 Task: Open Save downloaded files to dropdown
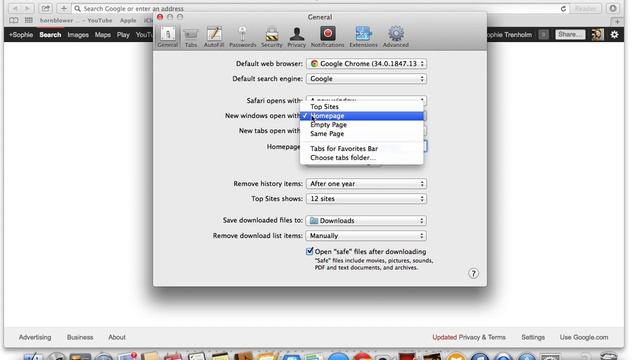click(366, 221)
